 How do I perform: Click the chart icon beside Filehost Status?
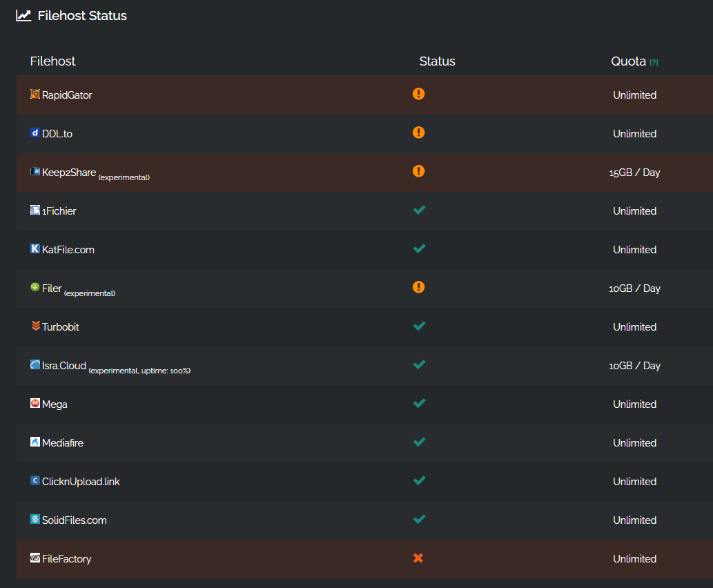coord(23,15)
